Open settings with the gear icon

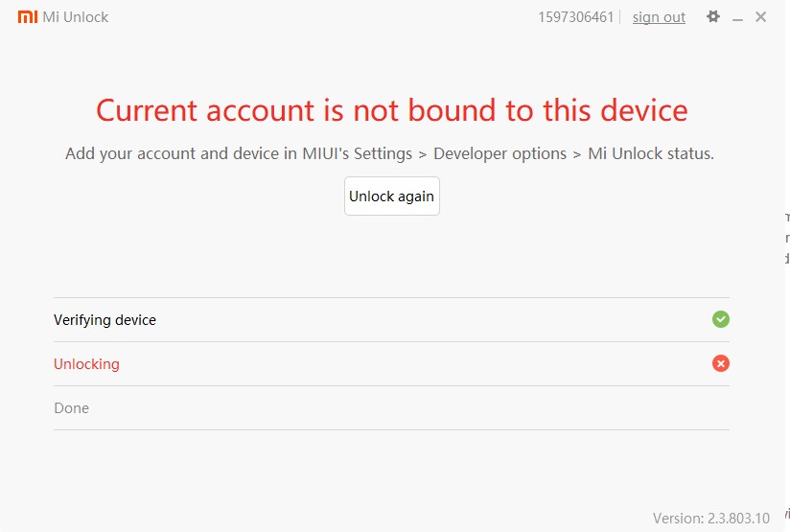712,16
